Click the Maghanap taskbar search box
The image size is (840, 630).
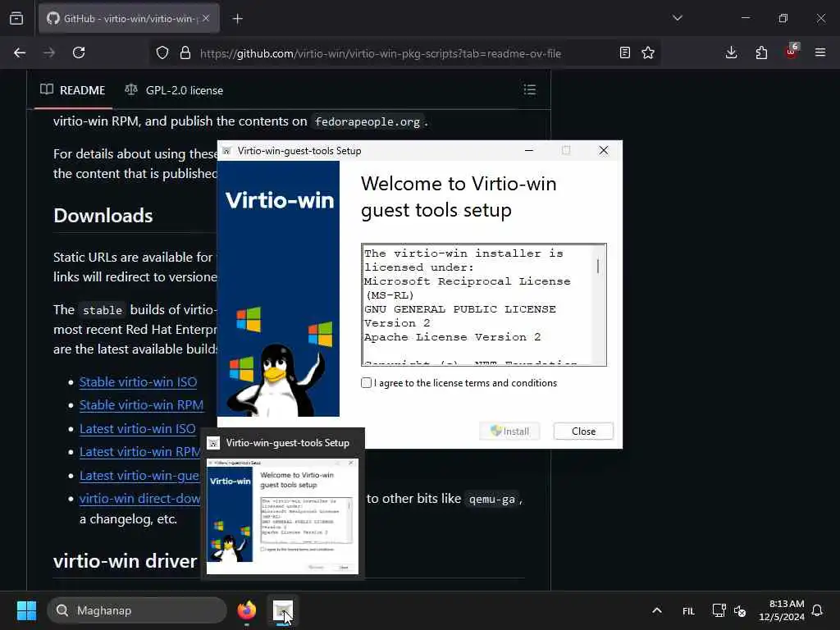137,610
